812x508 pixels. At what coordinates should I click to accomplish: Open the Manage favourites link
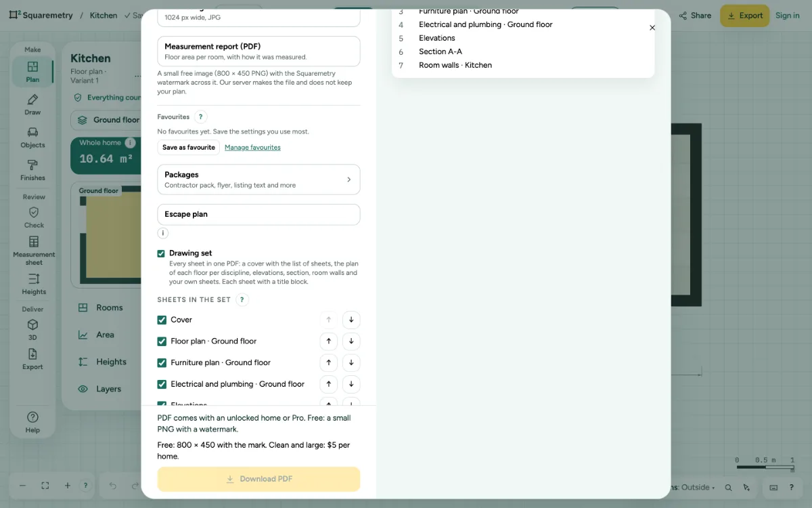(252, 147)
